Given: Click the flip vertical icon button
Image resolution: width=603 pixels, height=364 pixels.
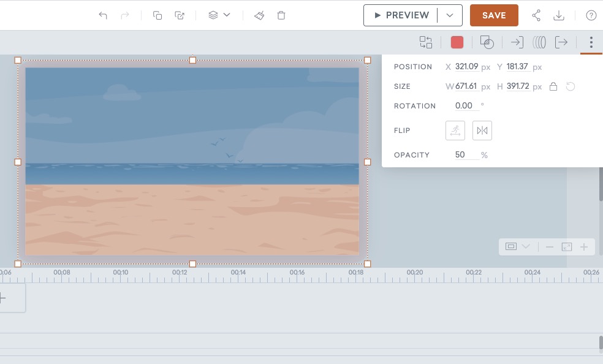Looking at the screenshot, I should pyautogui.click(x=455, y=131).
